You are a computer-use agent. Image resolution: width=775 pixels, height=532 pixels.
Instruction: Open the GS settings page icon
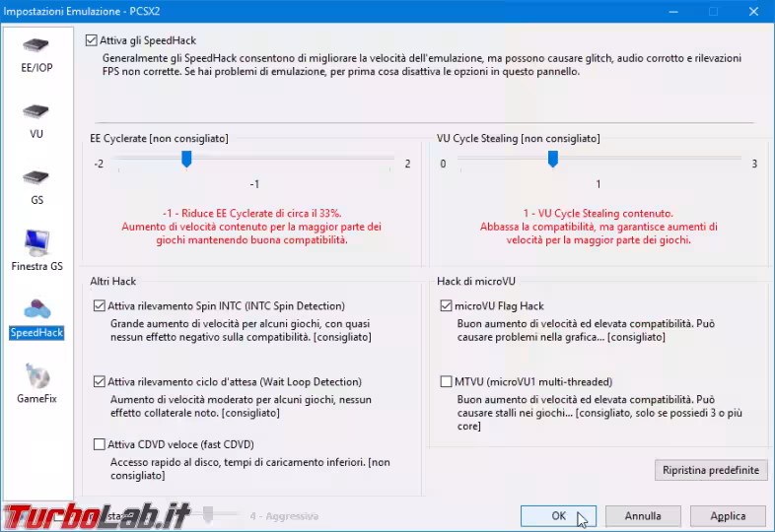(36, 177)
